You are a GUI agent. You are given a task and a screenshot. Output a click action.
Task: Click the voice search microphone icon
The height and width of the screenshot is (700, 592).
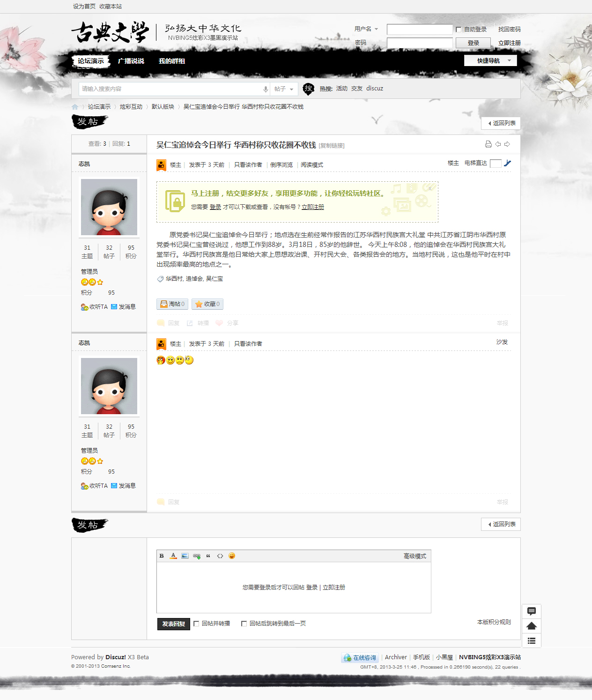point(266,89)
